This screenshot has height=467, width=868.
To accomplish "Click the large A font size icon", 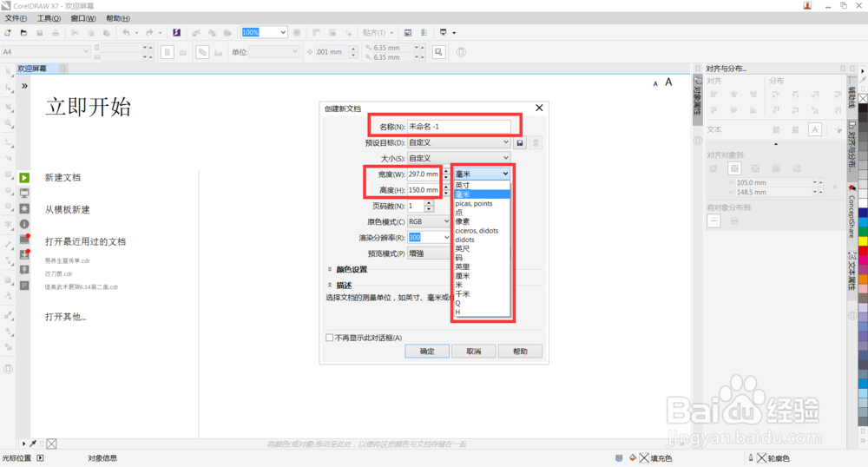I will pos(668,82).
